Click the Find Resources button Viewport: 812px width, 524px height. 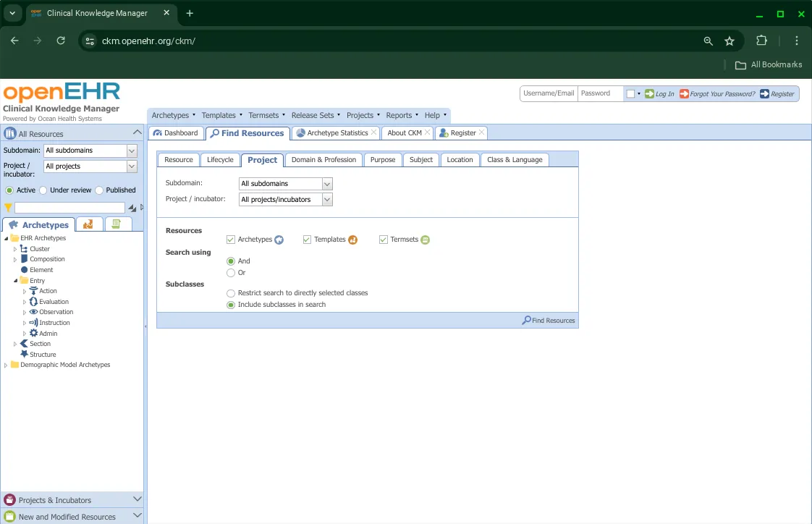(x=548, y=320)
